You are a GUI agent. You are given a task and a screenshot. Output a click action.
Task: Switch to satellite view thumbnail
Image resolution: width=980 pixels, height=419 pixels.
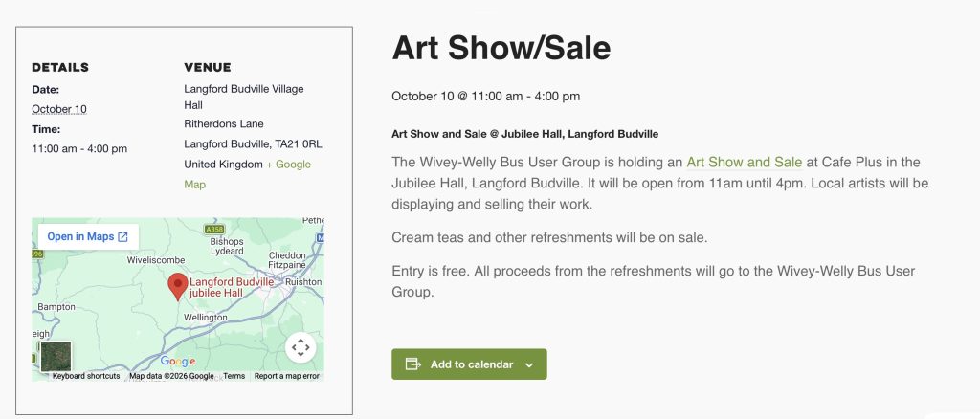tap(56, 357)
